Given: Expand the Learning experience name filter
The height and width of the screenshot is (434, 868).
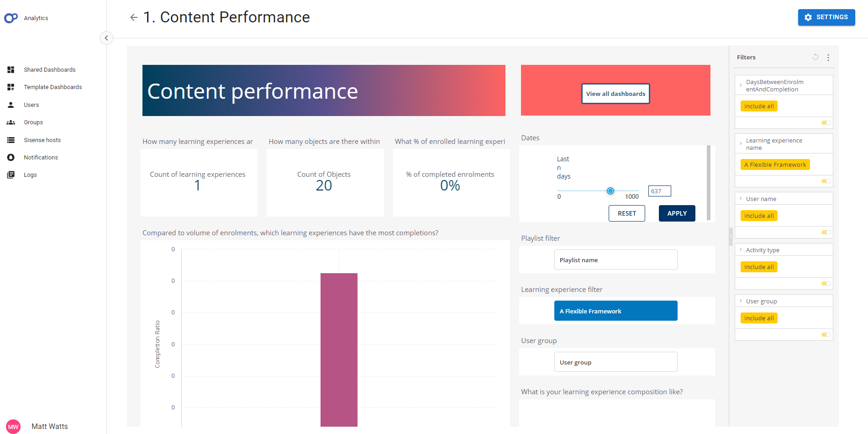Looking at the screenshot, I should tap(741, 143).
